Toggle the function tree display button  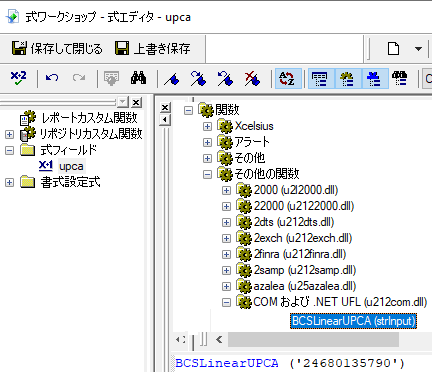click(x=348, y=79)
